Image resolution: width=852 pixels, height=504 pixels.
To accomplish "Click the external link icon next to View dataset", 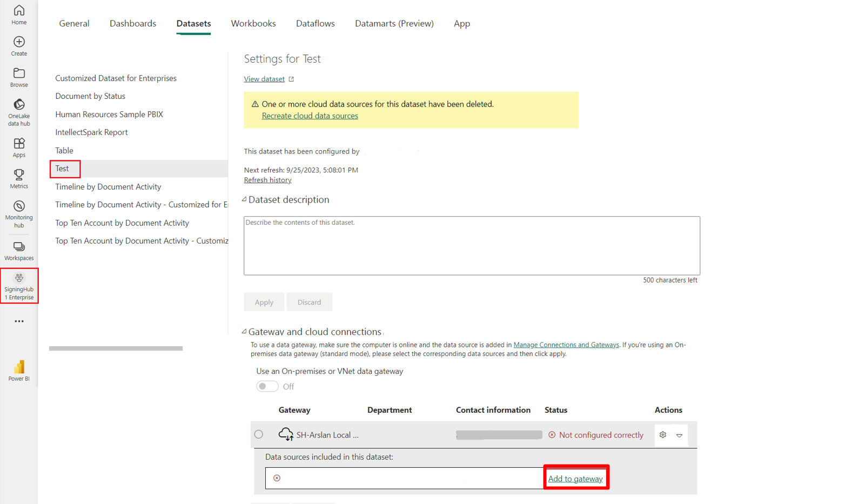I will (291, 79).
